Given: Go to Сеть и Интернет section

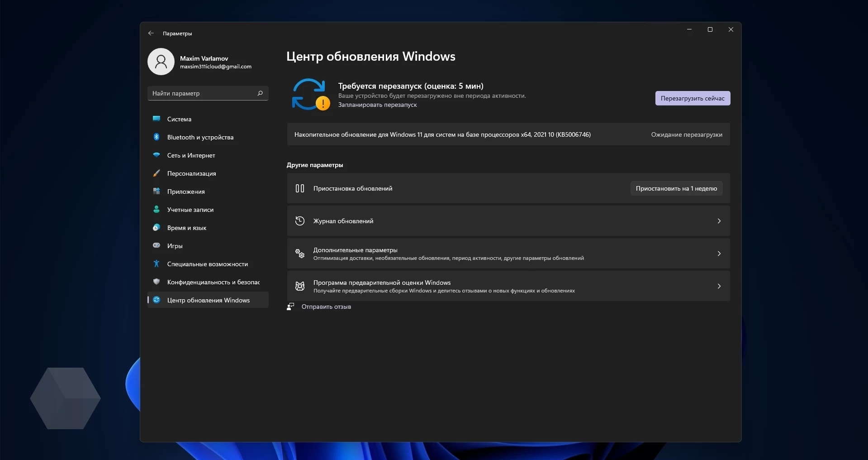Looking at the screenshot, I should coord(208,155).
